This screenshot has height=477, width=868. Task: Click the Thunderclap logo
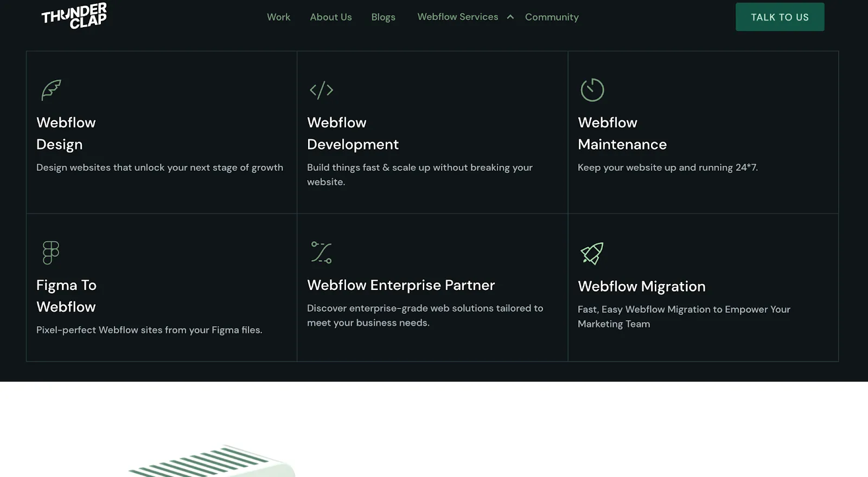[x=74, y=16]
